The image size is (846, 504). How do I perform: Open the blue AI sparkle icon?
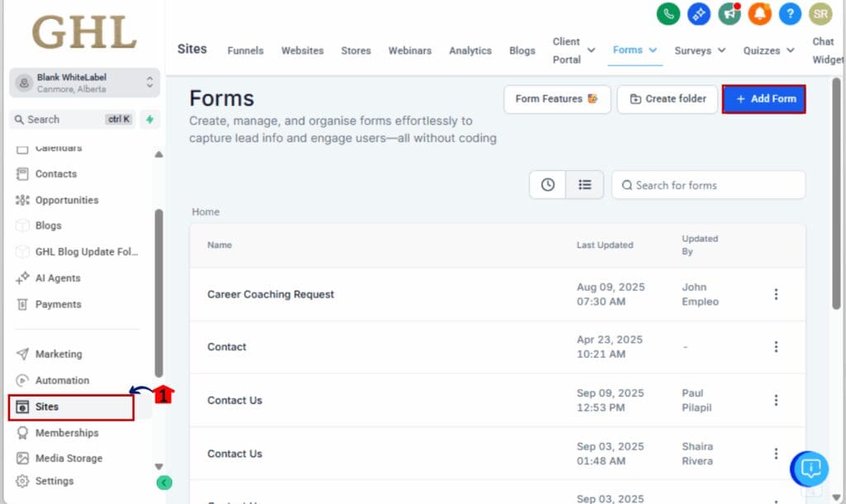(698, 13)
